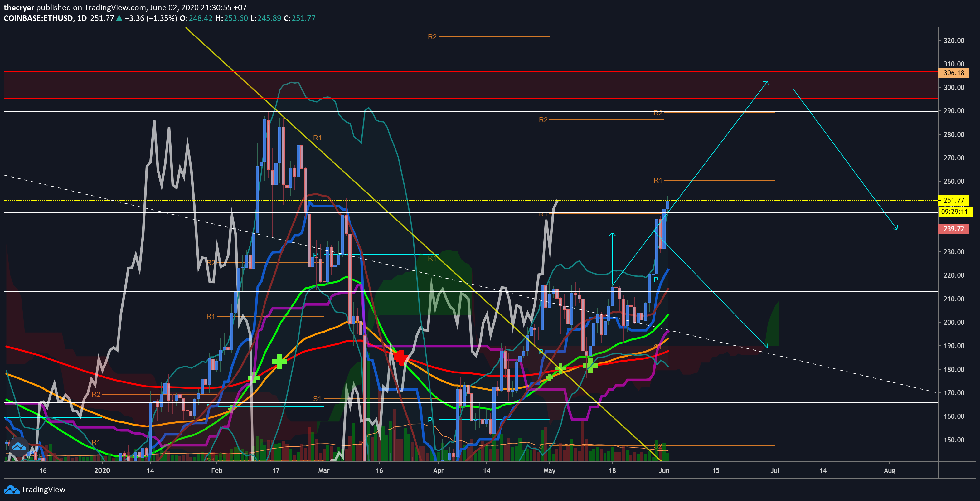Click the P pivot label near 158 level
The width and height of the screenshot is (980, 501).
click(430, 420)
